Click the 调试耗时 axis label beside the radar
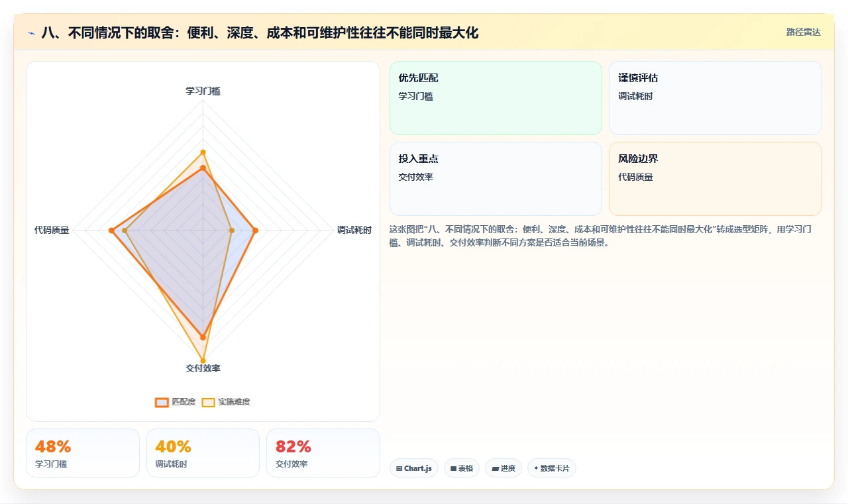 pyautogui.click(x=354, y=230)
